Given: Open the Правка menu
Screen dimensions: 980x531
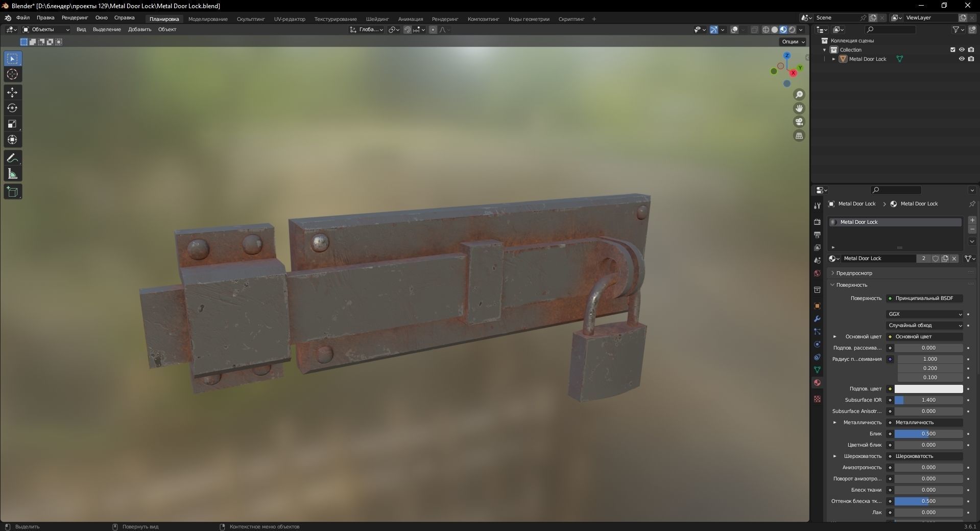Looking at the screenshot, I should [45, 17].
